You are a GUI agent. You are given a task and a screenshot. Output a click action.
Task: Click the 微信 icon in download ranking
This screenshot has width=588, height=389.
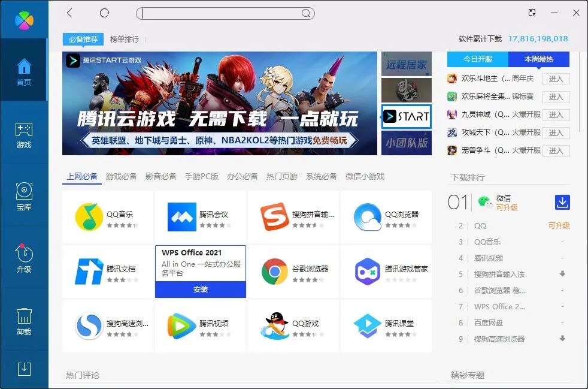486,203
